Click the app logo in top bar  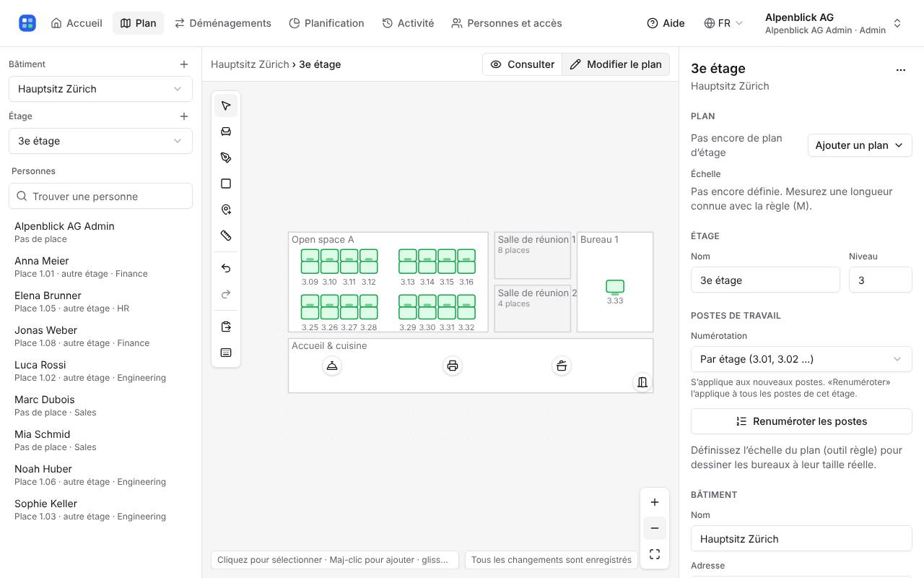click(x=27, y=23)
